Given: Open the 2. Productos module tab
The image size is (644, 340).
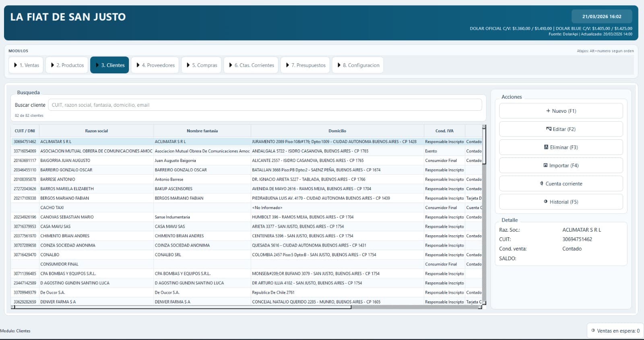Looking at the screenshot, I should [67, 65].
